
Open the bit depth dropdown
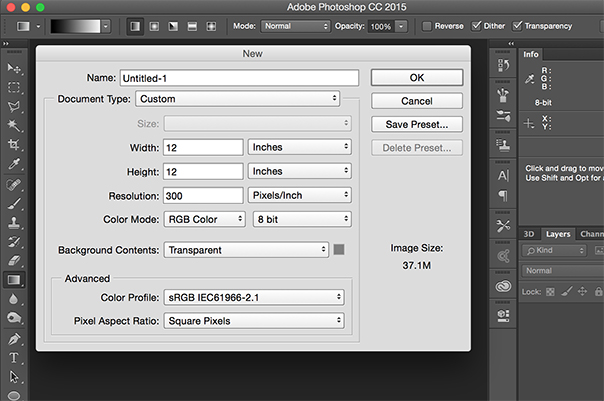point(302,219)
